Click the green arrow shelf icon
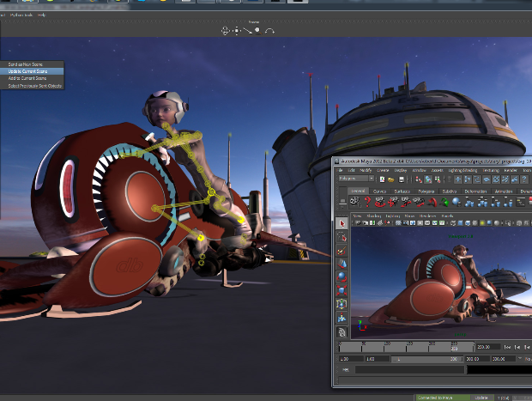Screen dimensions: 532x401 coord(445,202)
